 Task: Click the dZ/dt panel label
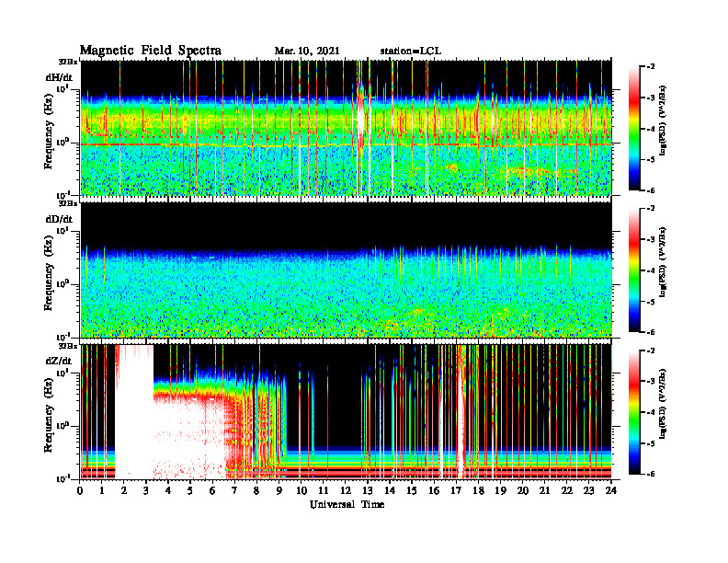[59, 361]
